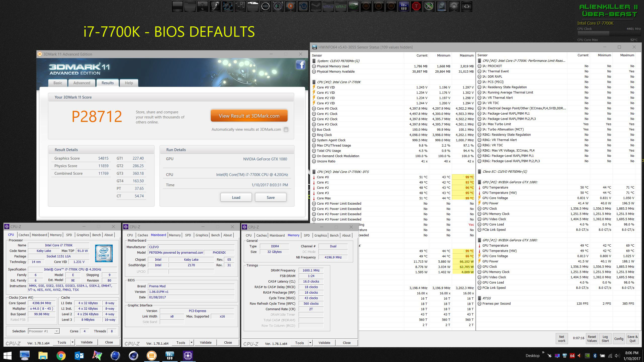
Task: Open the SPD tab in first CPU-Z
Action: pos(69,235)
